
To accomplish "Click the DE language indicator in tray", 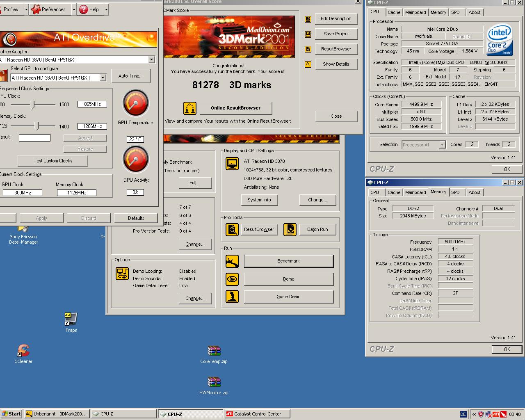I will click(x=463, y=414).
